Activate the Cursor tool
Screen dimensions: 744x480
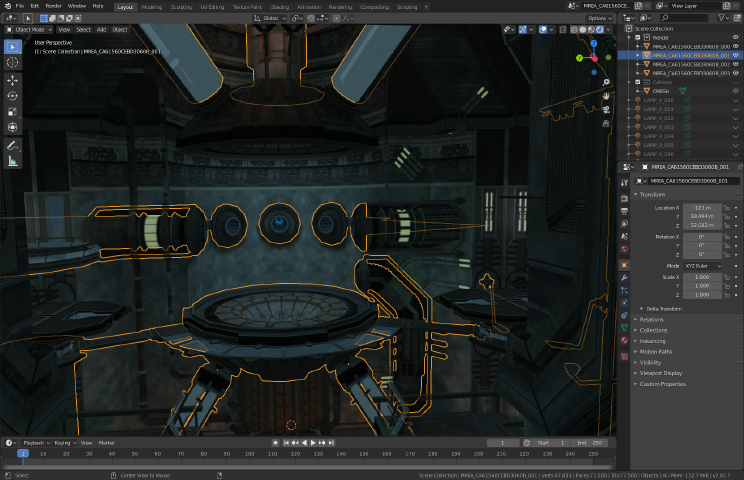click(x=13, y=62)
